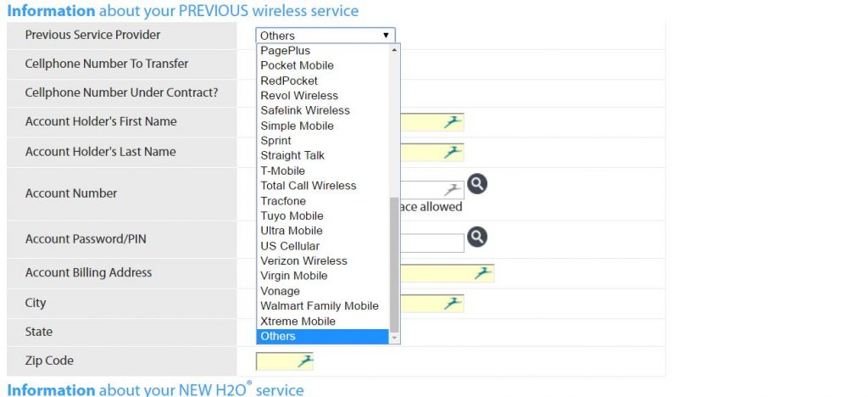Screen dimensions: 868x397
Task: Click the magnifier icon beside Account Password/PIN
Action: coord(476,237)
